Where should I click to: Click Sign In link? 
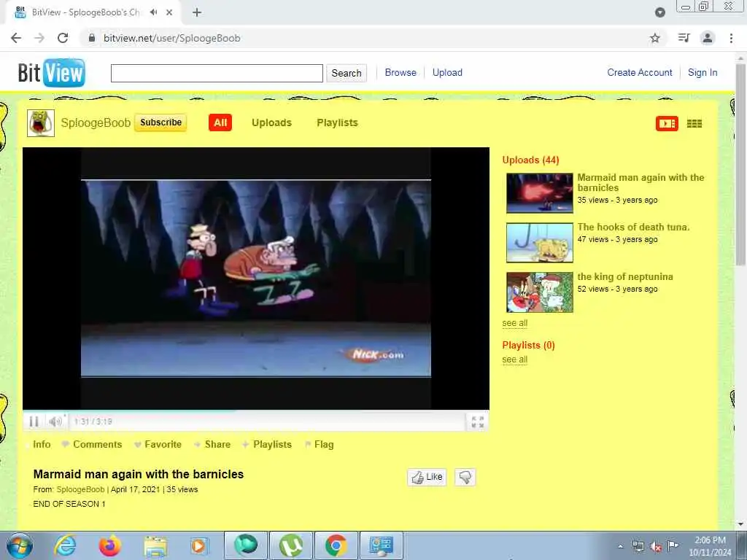pyautogui.click(x=703, y=72)
